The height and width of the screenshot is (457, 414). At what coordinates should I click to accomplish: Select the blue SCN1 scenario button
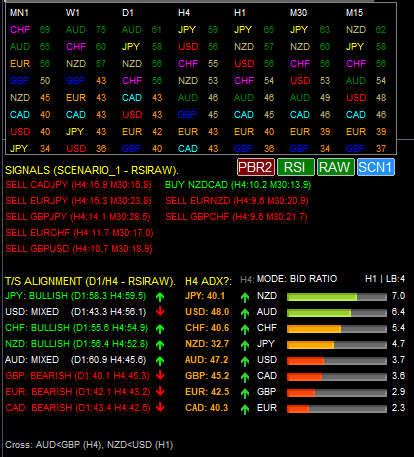tap(376, 167)
